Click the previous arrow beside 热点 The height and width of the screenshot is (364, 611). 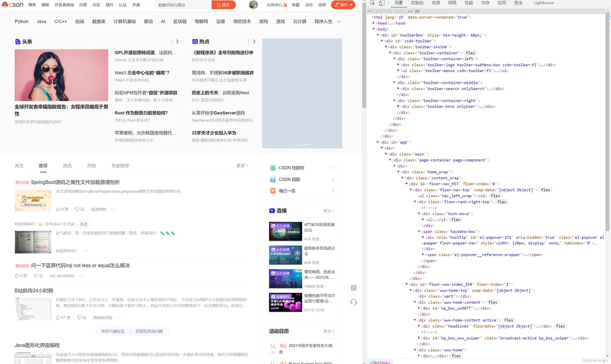(x=249, y=41)
